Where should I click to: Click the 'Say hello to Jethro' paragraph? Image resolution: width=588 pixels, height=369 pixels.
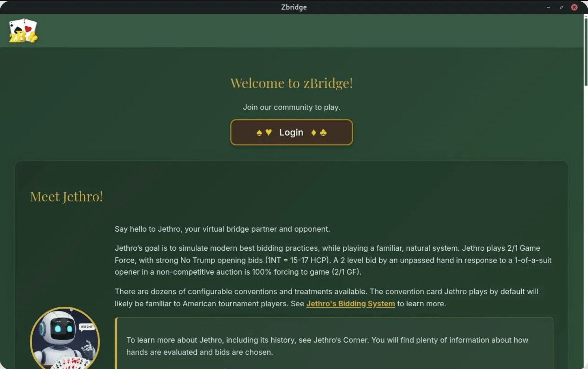tap(222, 229)
